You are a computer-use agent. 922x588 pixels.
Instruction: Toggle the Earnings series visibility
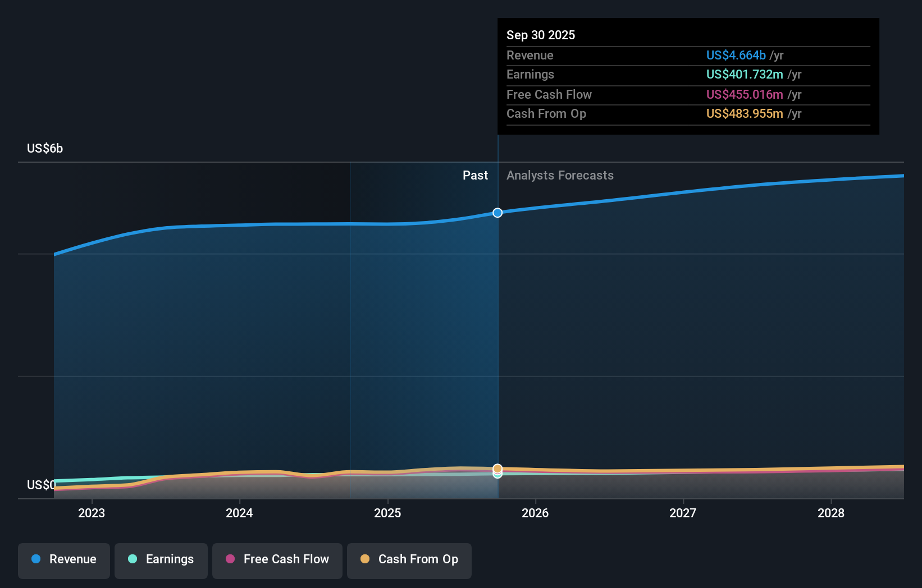(x=161, y=559)
